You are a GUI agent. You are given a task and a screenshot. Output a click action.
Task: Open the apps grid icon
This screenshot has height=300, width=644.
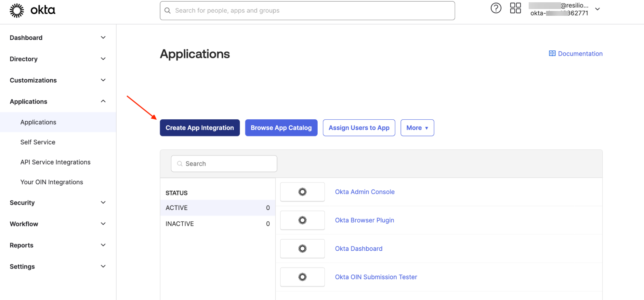tap(515, 8)
